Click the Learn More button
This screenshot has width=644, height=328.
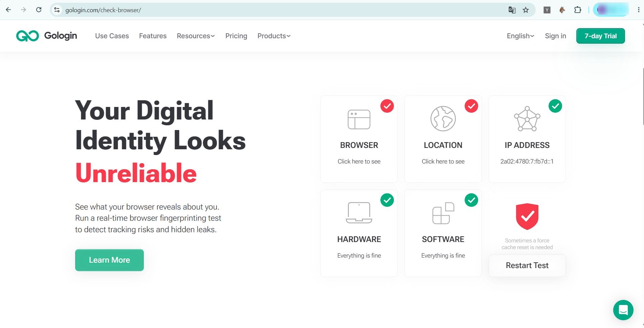point(109,260)
